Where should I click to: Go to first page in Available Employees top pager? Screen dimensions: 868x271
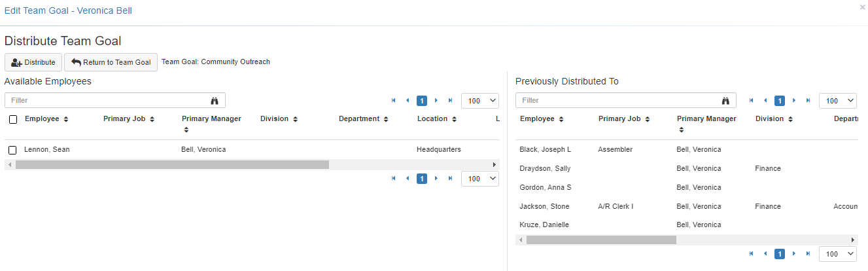(x=394, y=101)
